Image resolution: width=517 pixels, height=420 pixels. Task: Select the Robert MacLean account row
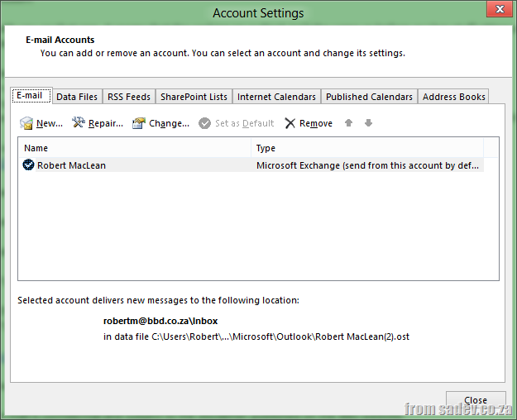click(x=251, y=165)
